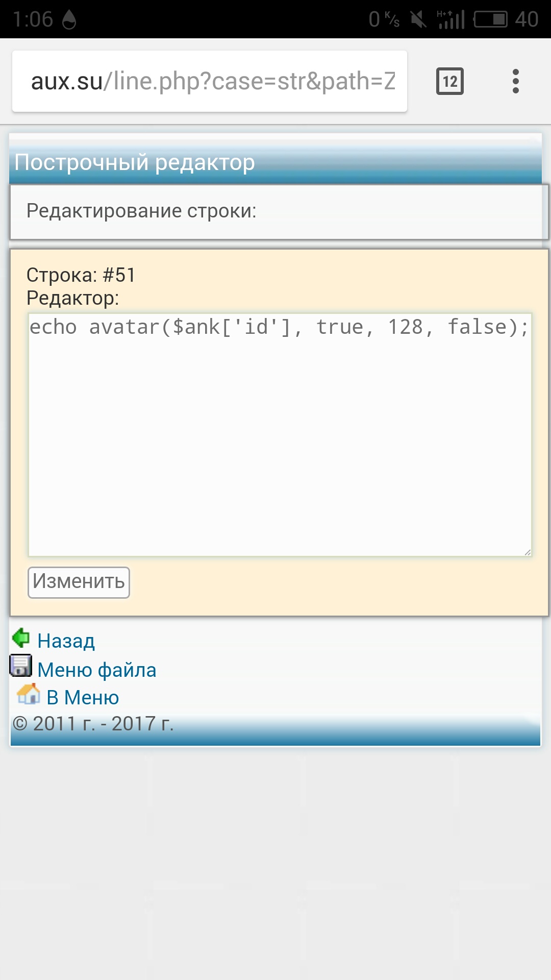Tap the mobile signal strength icon

coord(451,19)
